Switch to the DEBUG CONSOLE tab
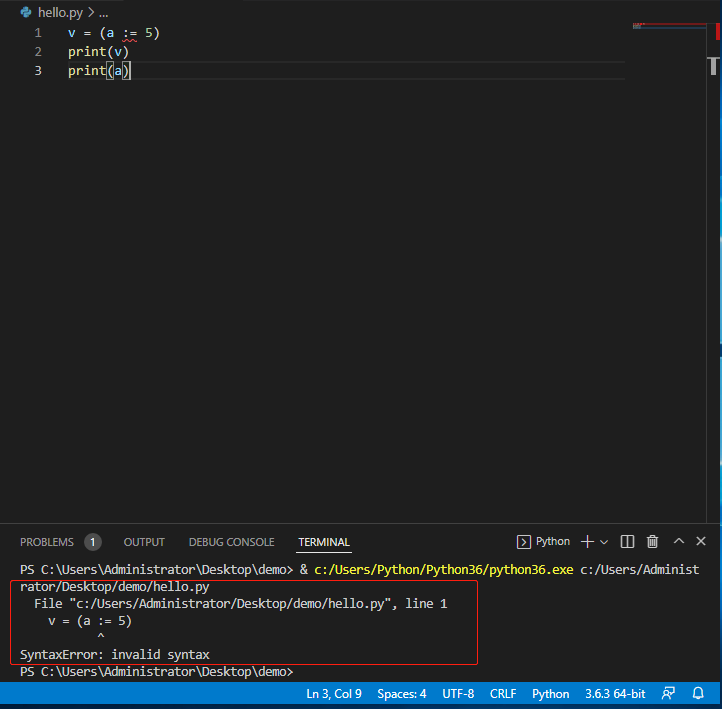This screenshot has height=709, width=722. (x=231, y=542)
